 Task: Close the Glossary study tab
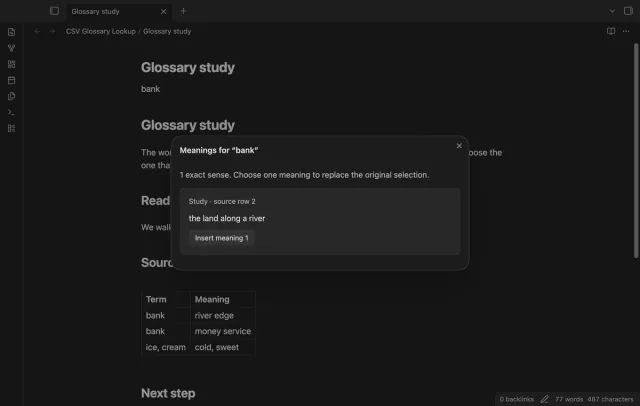pos(164,11)
